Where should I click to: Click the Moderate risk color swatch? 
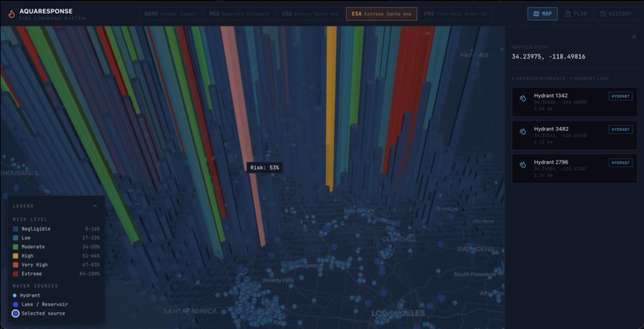click(x=16, y=247)
